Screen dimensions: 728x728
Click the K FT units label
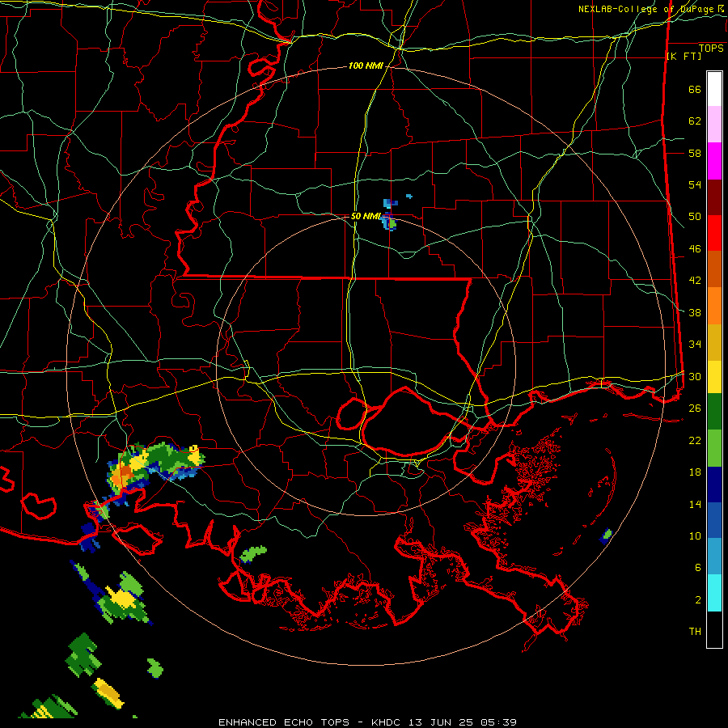click(684, 57)
